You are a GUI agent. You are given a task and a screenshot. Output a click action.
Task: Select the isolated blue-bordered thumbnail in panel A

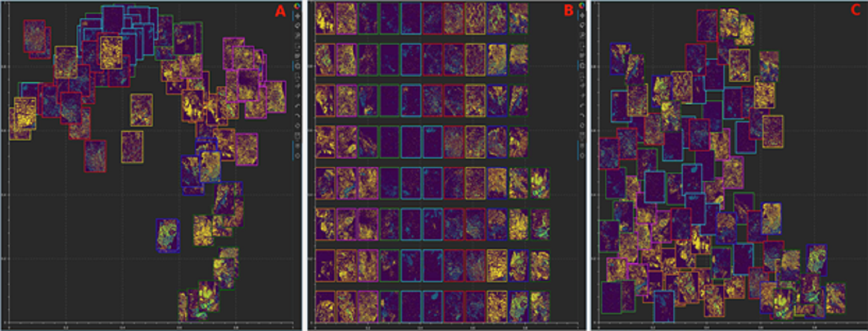[x=168, y=235]
